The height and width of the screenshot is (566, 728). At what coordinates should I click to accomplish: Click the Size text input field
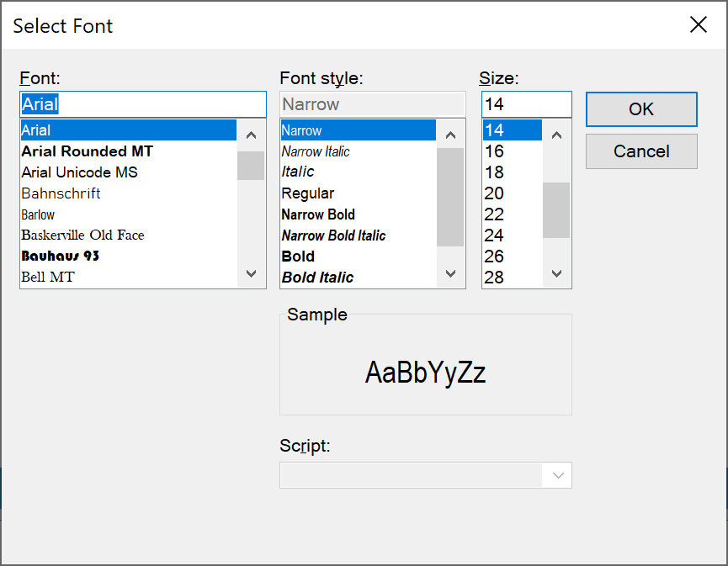pyautogui.click(x=527, y=104)
